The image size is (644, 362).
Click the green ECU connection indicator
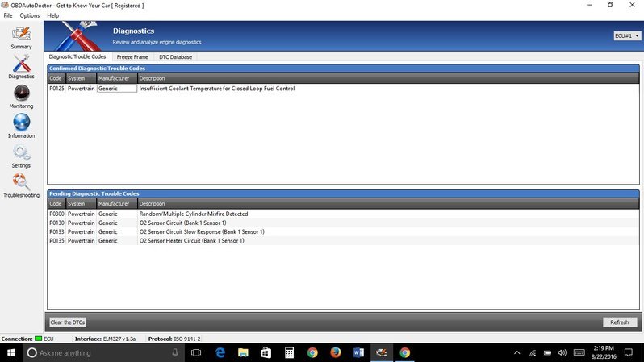pos(38,339)
